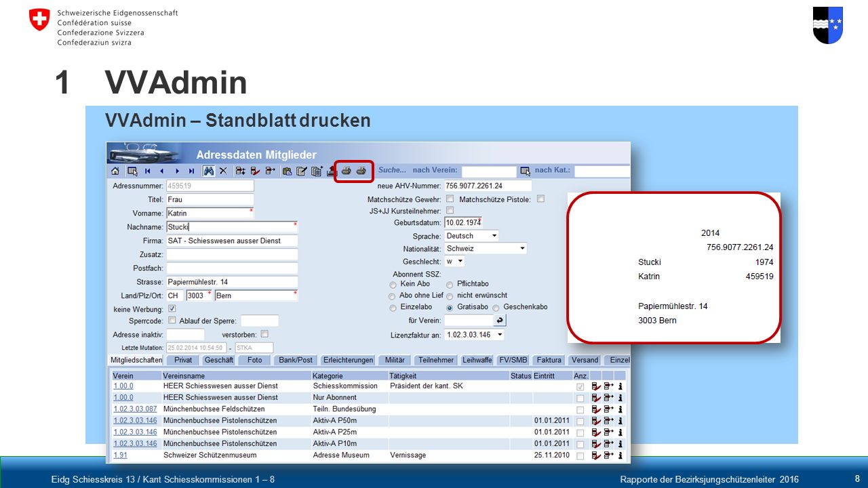Choose the Geschenkabo radio option
The image size is (868, 488).
tap(496, 308)
